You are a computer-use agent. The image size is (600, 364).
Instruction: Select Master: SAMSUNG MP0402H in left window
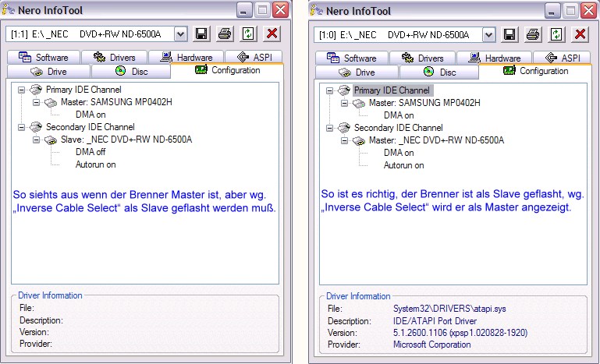(116, 102)
